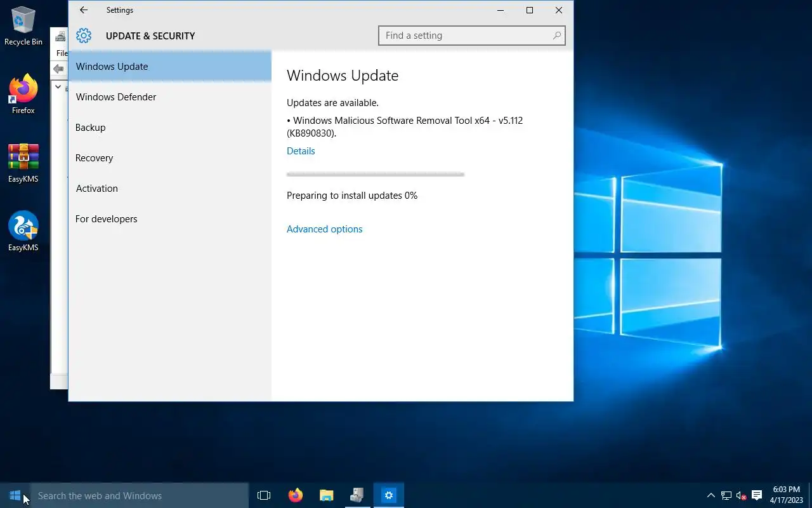Screen dimensions: 812x508
Task: Open Advanced options link
Action: (x=325, y=229)
